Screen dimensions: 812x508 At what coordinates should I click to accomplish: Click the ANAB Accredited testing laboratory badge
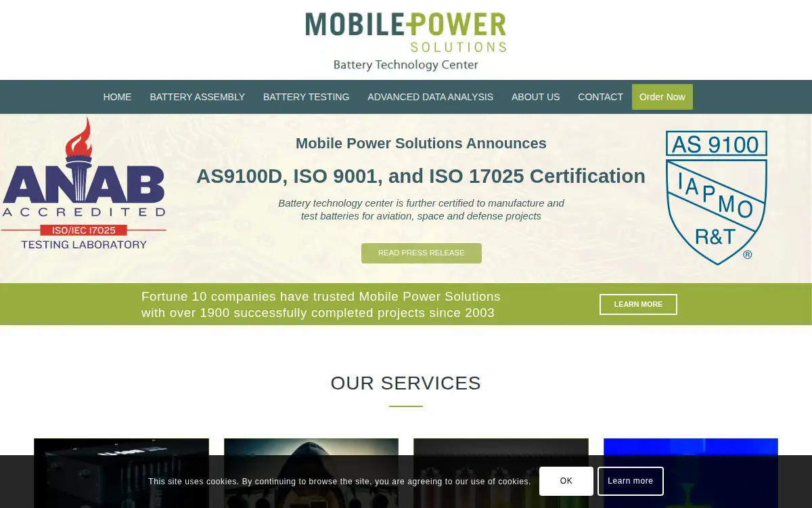(83, 183)
